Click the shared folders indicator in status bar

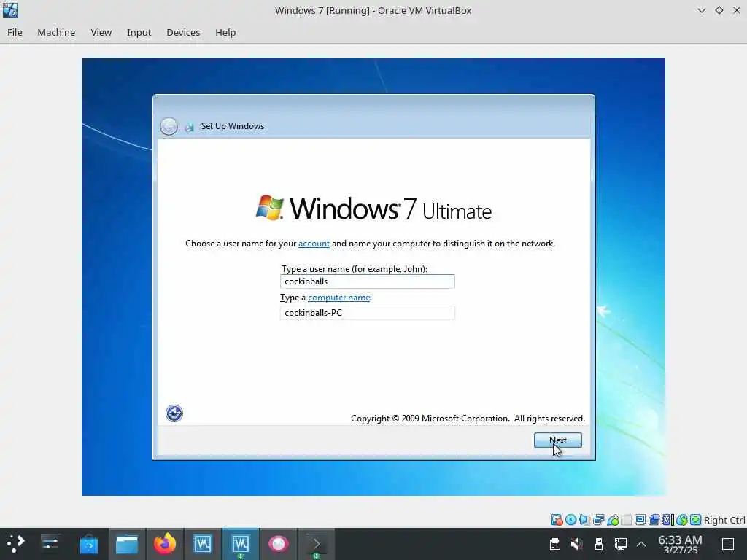pos(626,519)
